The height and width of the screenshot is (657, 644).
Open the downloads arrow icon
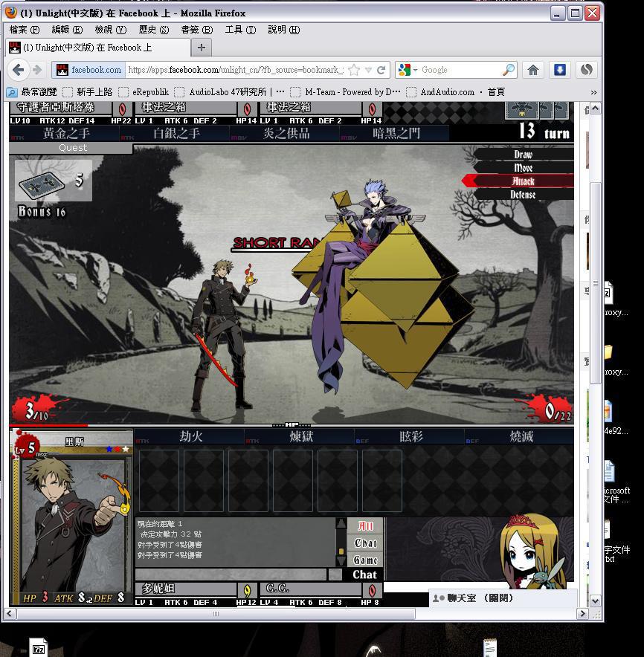[x=560, y=70]
